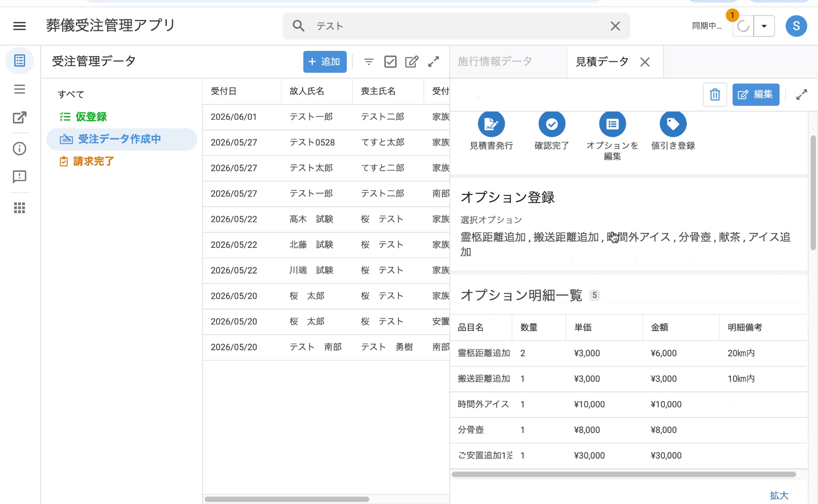Open the form view sidebar icon
This screenshot has height=504, width=818.
tap(20, 61)
